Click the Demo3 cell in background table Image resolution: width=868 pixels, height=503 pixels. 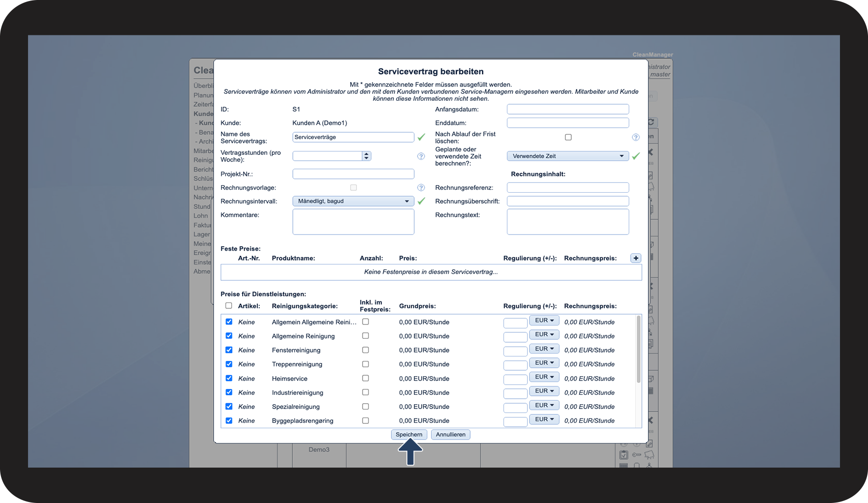pos(319,450)
